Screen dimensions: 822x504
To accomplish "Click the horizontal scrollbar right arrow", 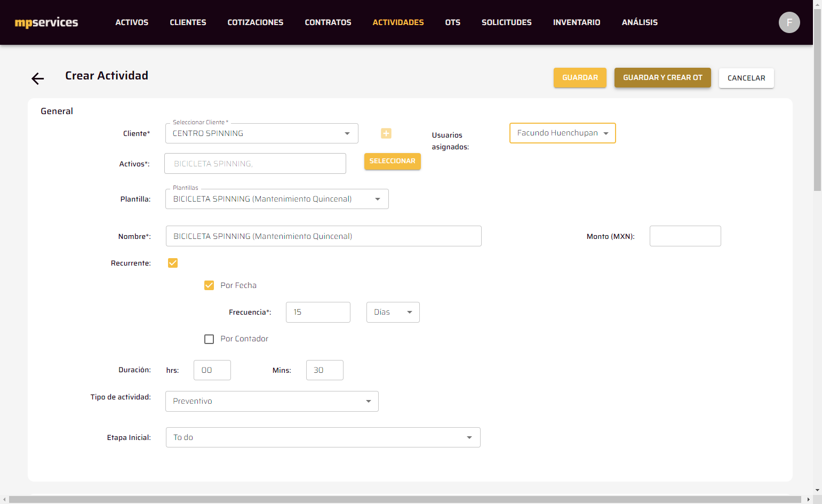I will [808, 499].
